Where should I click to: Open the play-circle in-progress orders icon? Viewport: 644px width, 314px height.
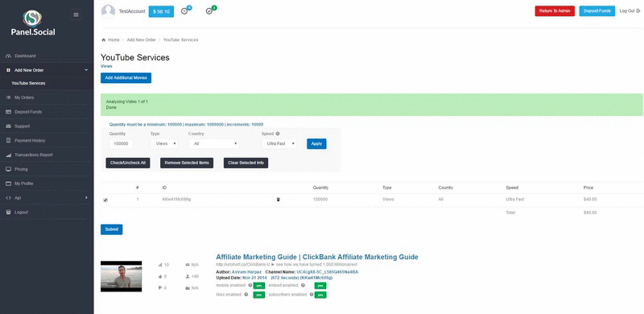[x=184, y=11]
